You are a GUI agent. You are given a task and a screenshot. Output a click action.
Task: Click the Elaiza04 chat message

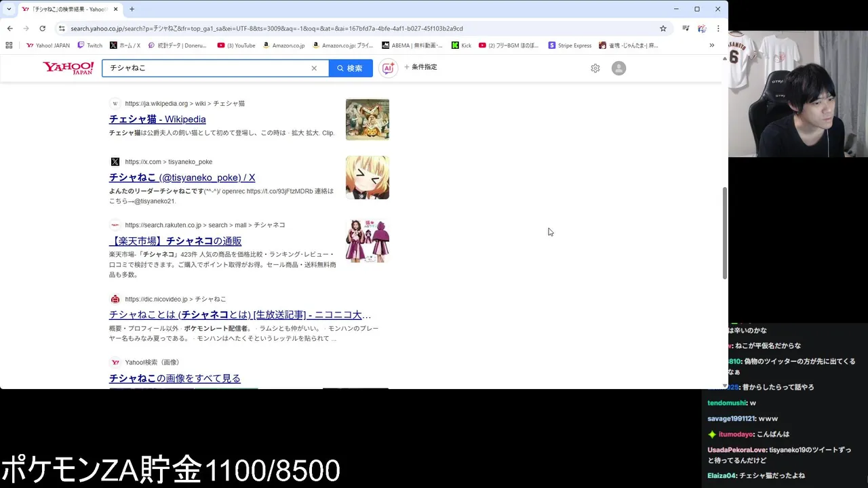755,475
